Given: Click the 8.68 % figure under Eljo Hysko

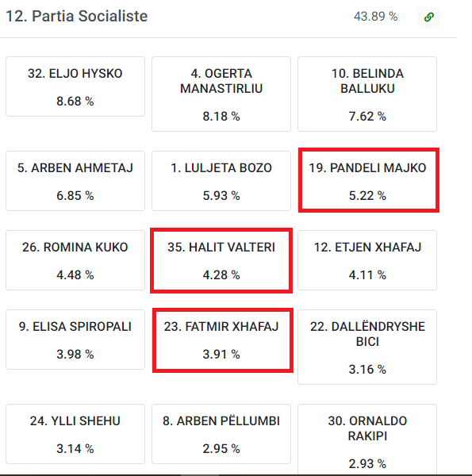Looking at the screenshot, I should coord(75,101).
